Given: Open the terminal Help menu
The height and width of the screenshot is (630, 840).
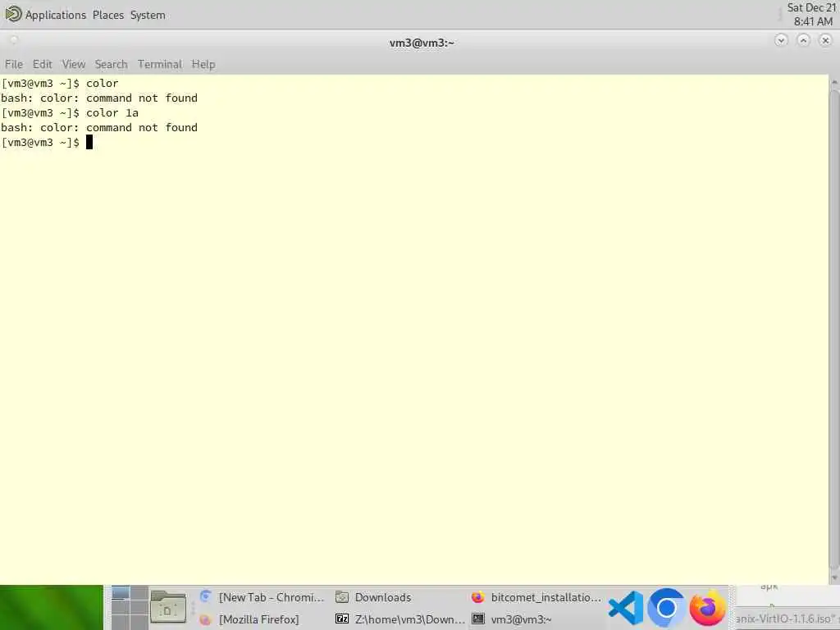Looking at the screenshot, I should (x=203, y=64).
